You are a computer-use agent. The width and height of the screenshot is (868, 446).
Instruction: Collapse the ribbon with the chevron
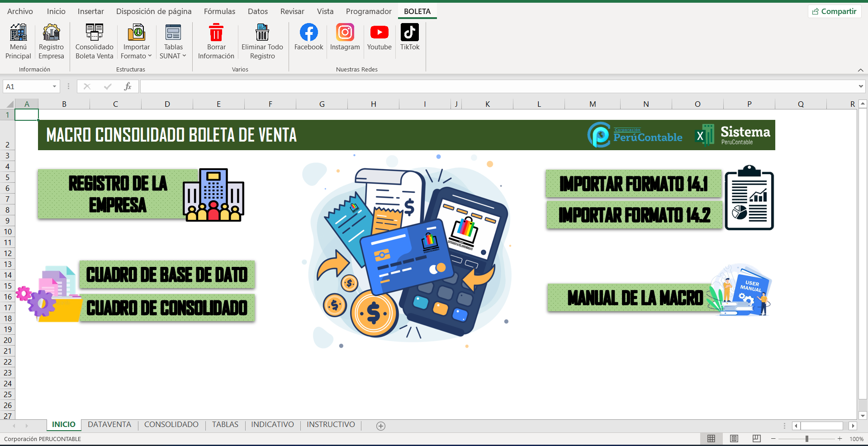[x=860, y=70]
